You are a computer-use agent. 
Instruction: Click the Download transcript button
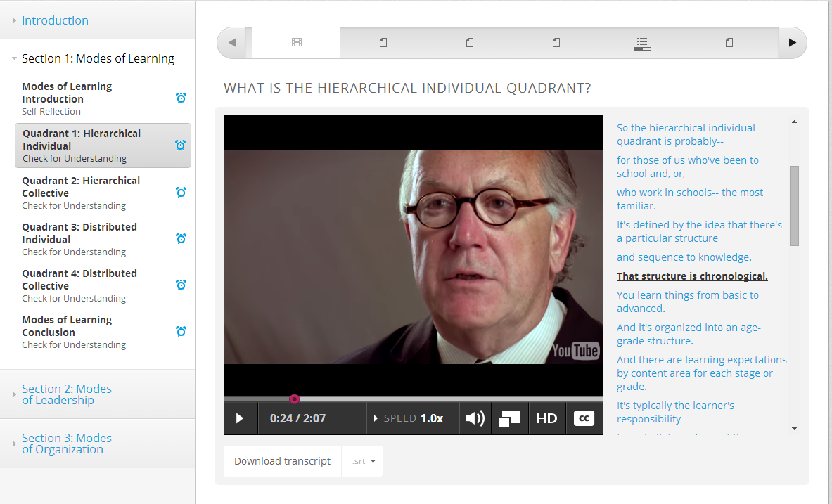[282, 461]
